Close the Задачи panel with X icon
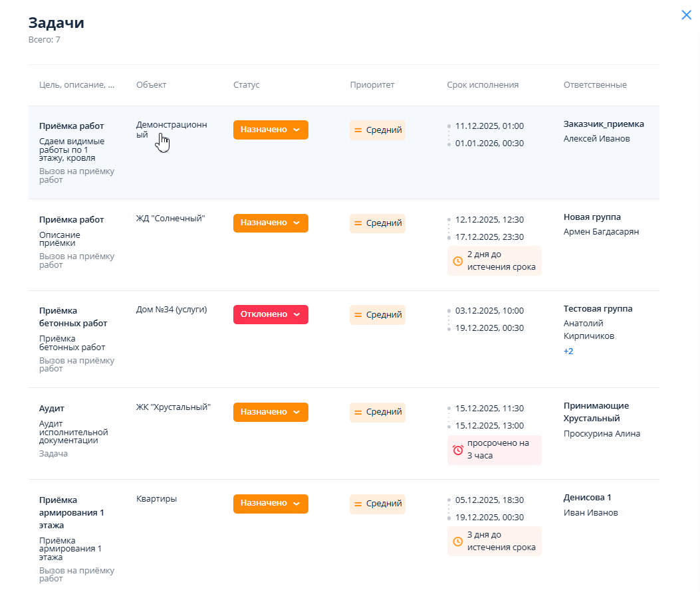The width and height of the screenshot is (700, 592). tap(686, 15)
